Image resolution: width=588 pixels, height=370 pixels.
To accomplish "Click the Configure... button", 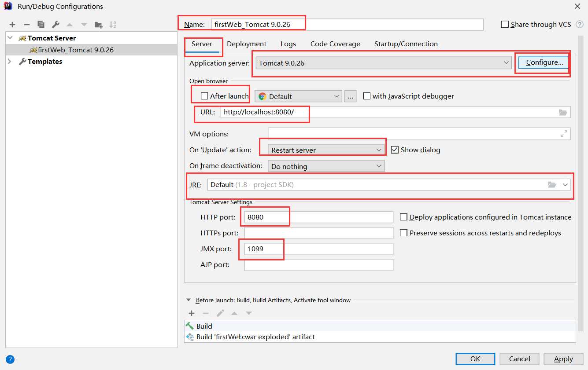I will pos(544,62).
